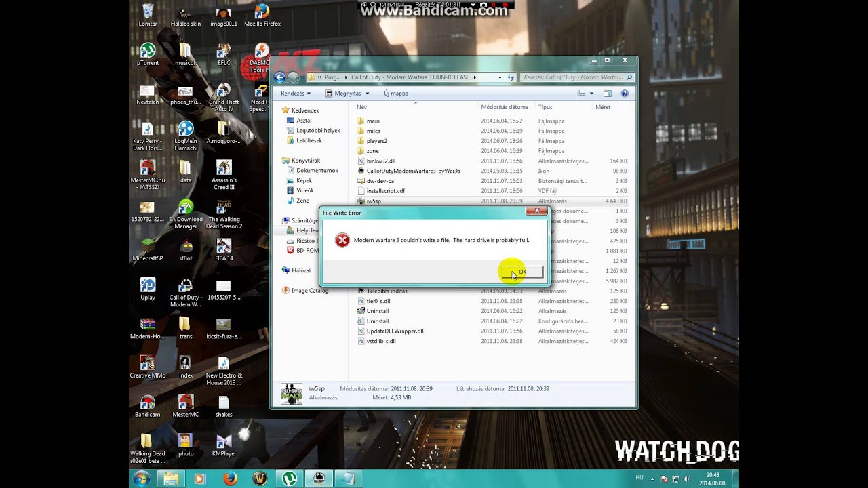Open the Windows Start menu
This screenshot has width=868, height=488.
tap(142, 479)
